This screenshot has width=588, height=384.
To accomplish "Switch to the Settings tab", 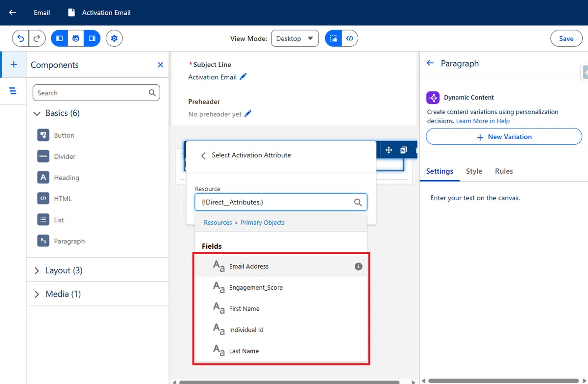I will coord(440,171).
